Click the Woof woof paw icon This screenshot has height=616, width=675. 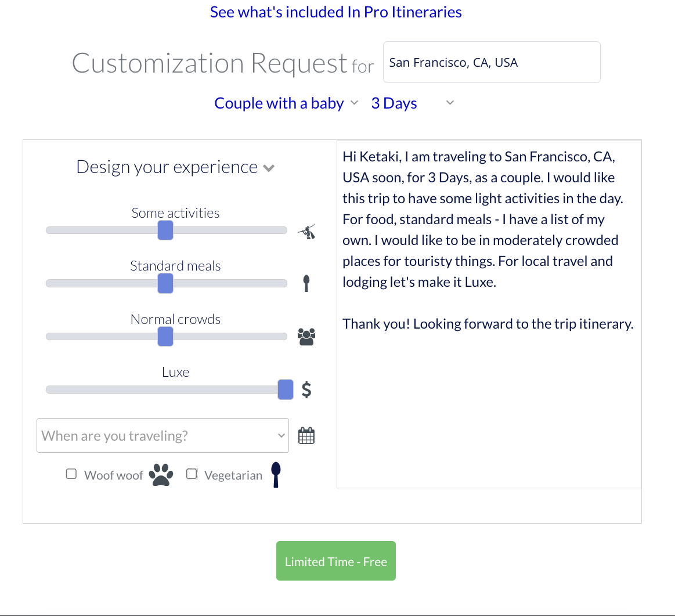pos(161,475)
